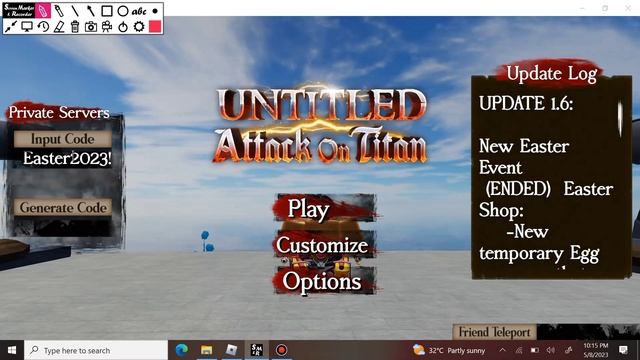Select the arrow drawing tool
The image size is (640, 360).
[x=90, y=11]
